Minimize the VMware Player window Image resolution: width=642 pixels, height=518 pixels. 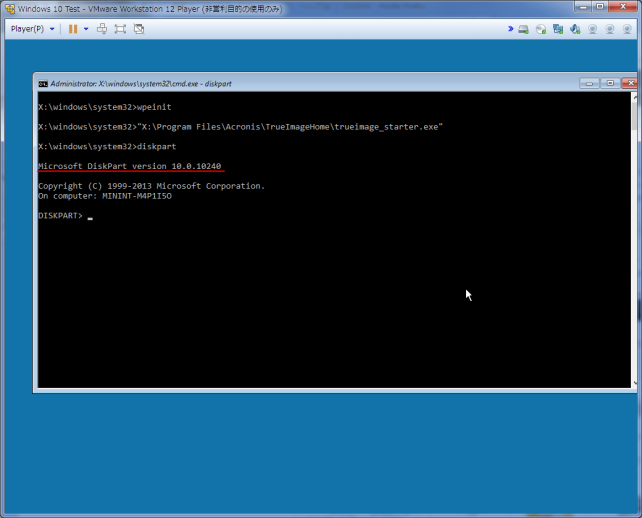click(583, 7)
